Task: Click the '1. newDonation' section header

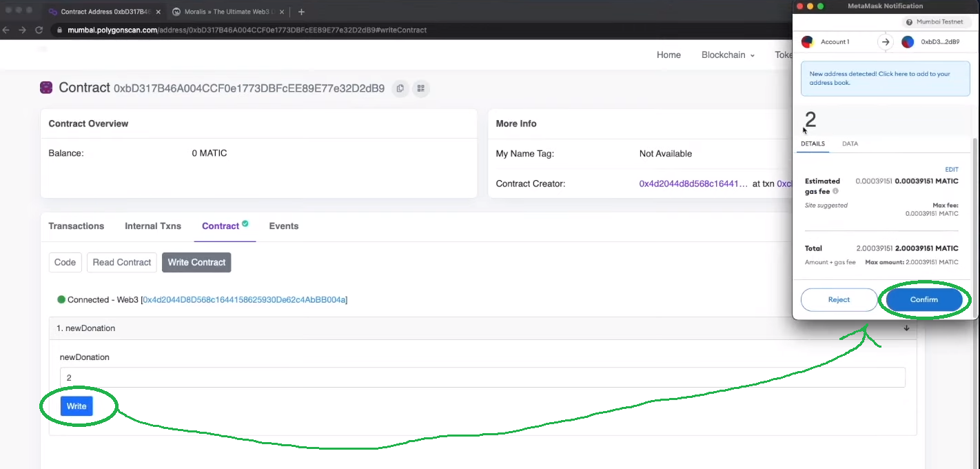Action: [482, 328]
